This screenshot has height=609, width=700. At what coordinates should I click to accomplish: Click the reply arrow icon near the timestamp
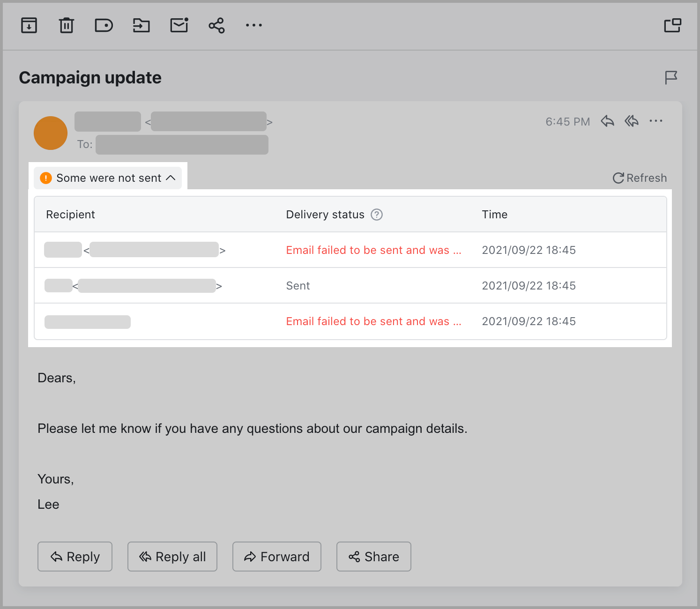[x=607, y=121]
